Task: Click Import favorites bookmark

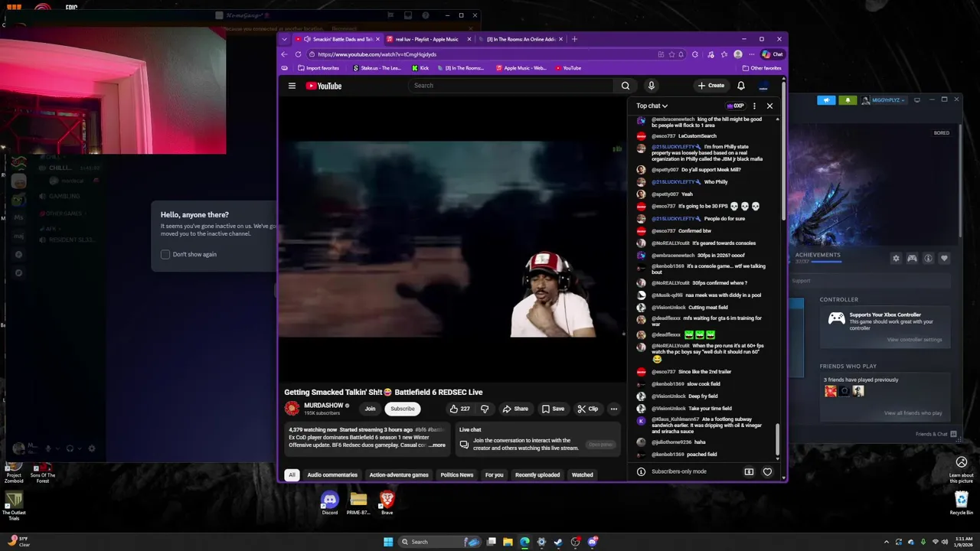Action: coord(318,68)
